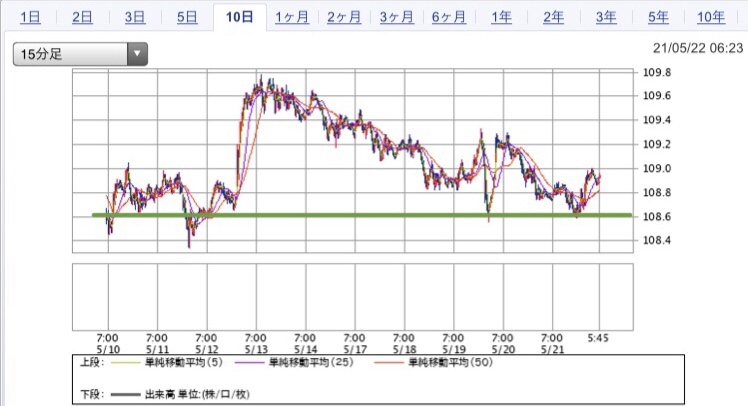Click the 単純移動平均(5) legend entry
This screenshot has height=406, width=748.
pos(184,363)
